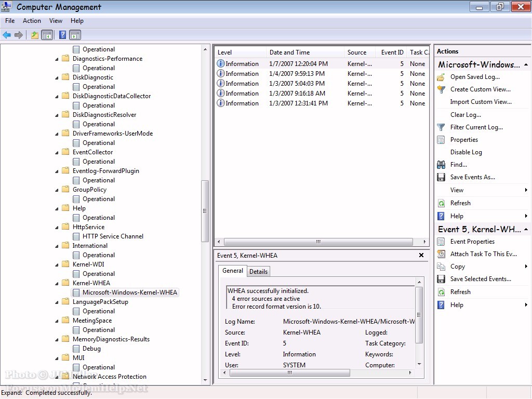
Task: Collapse the EventCollector tree node
Action: (57, 153)
